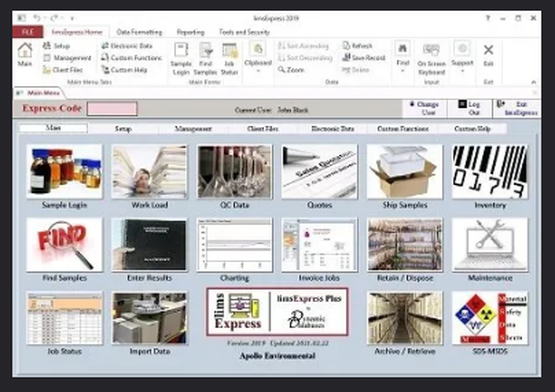Click the Client Files ribbon icon
Image resolution: width=555 pixels, height=392 pixels.
[47, 70]
